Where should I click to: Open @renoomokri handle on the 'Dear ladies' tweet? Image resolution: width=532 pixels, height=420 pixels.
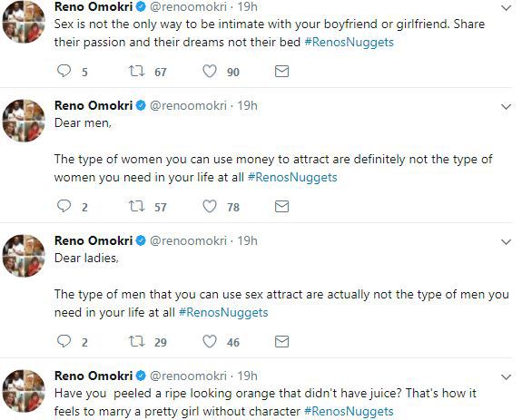pos(188,240)
